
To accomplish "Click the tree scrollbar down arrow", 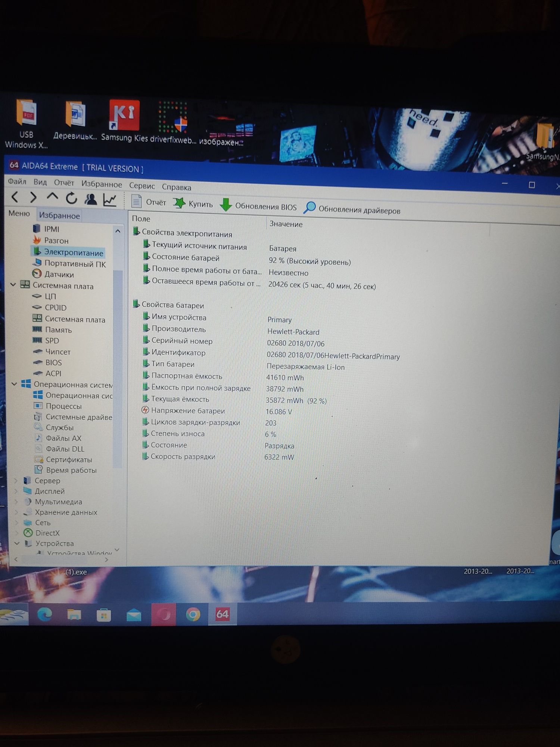I will coord(117,550).
